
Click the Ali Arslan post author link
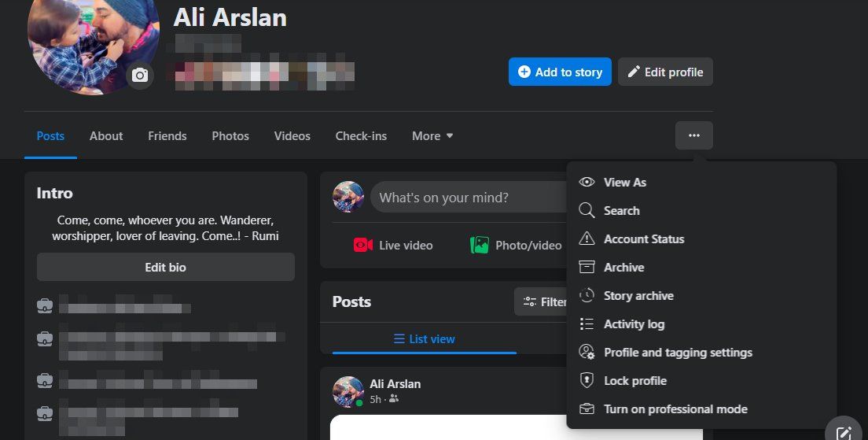tap(395, 383)
